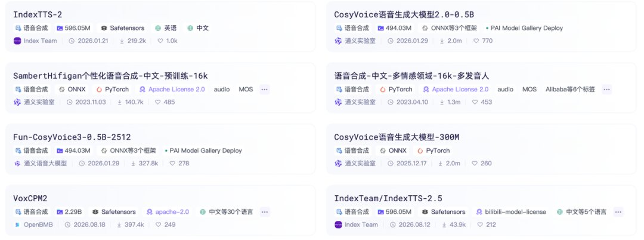
Task: Select 596.05M size tag on IndexTTS-2.5
Action: pyautogui.click(x=395, y=212)
